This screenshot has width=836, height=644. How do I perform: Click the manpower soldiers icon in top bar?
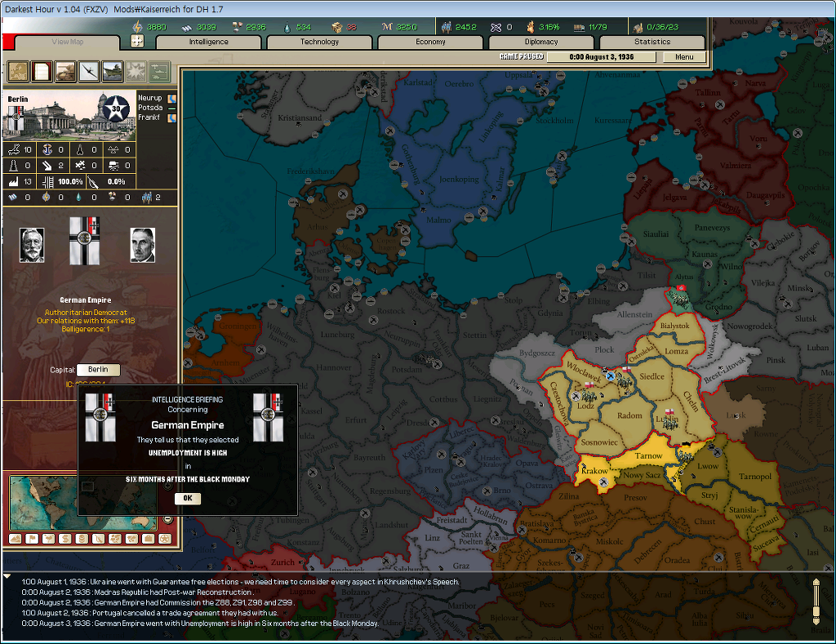[x=447, y=27]
